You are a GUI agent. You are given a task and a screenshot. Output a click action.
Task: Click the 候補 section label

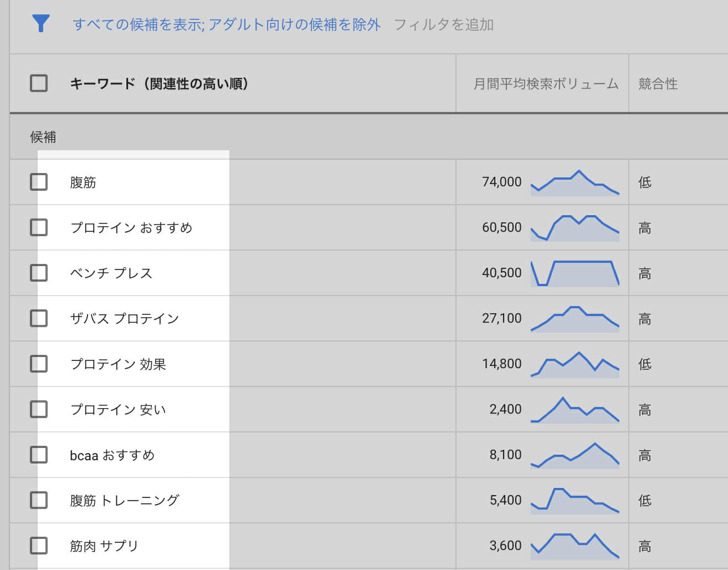(x=43, y=137)
